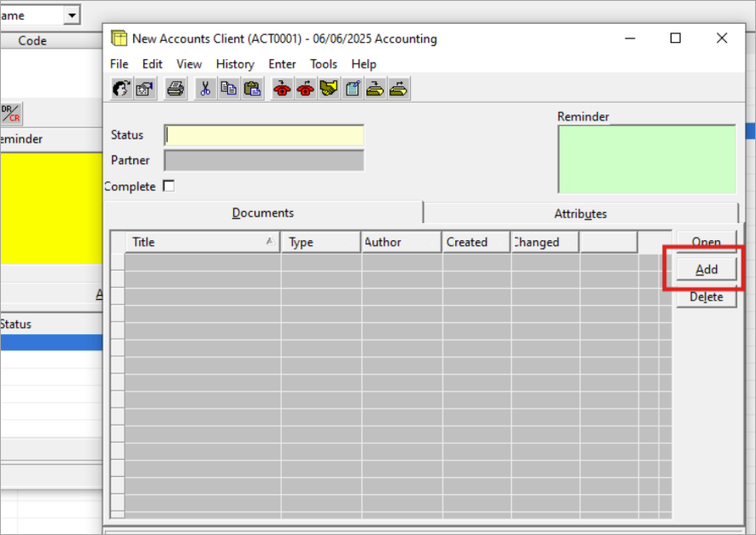Click the green Reminder box

[647, 159]
